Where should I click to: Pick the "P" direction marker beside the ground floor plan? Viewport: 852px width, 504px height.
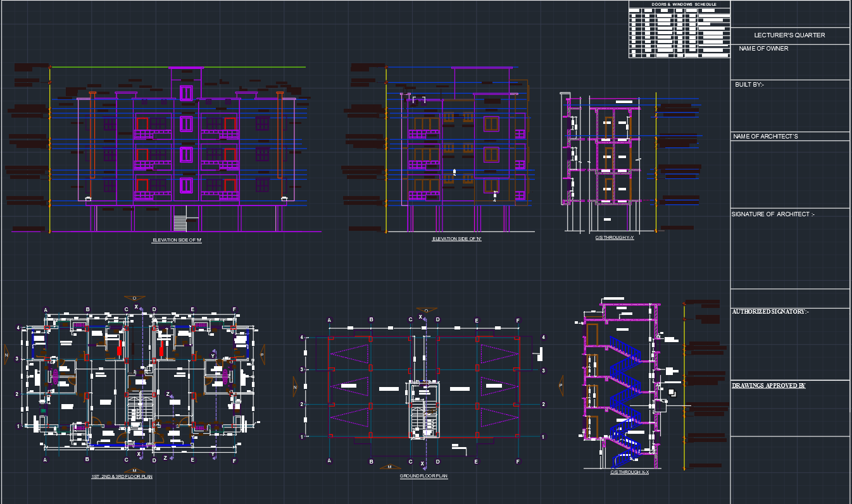561,385
